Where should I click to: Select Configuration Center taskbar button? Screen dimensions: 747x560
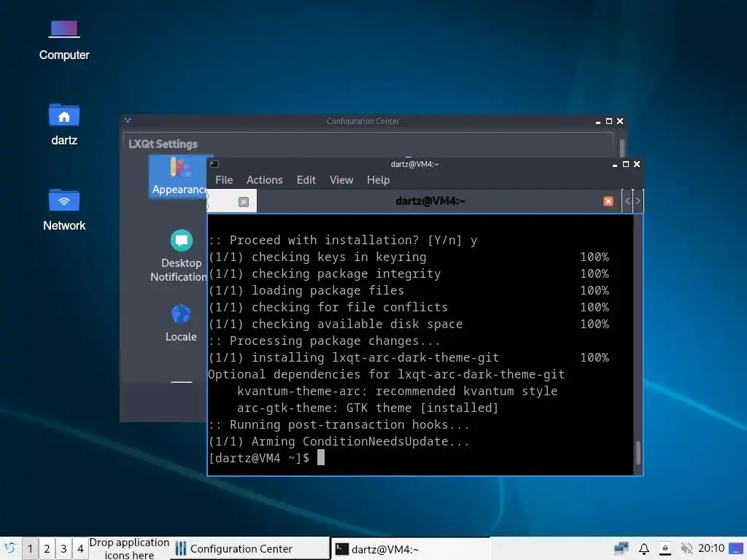(x=249, y=548)
